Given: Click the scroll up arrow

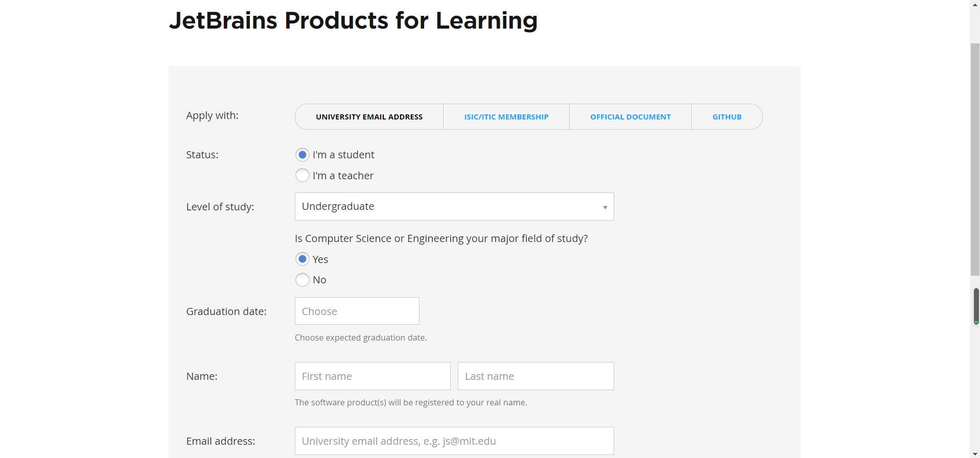Looking at the screenshot, I should click(x=975, y=5).
